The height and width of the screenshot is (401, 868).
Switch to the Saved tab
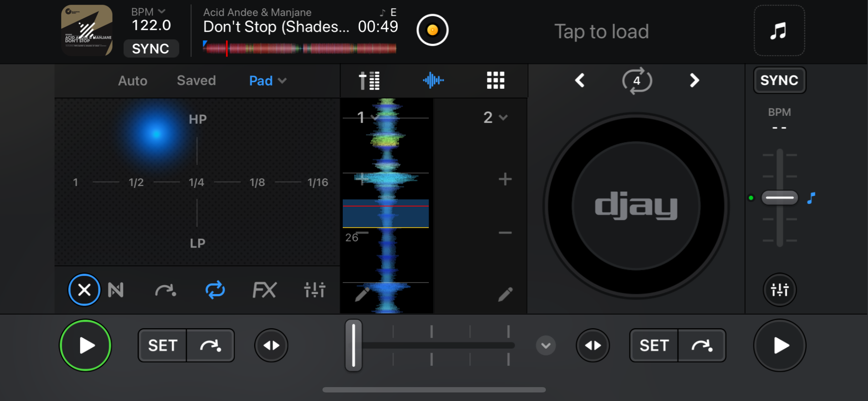(x=196, y=81)
